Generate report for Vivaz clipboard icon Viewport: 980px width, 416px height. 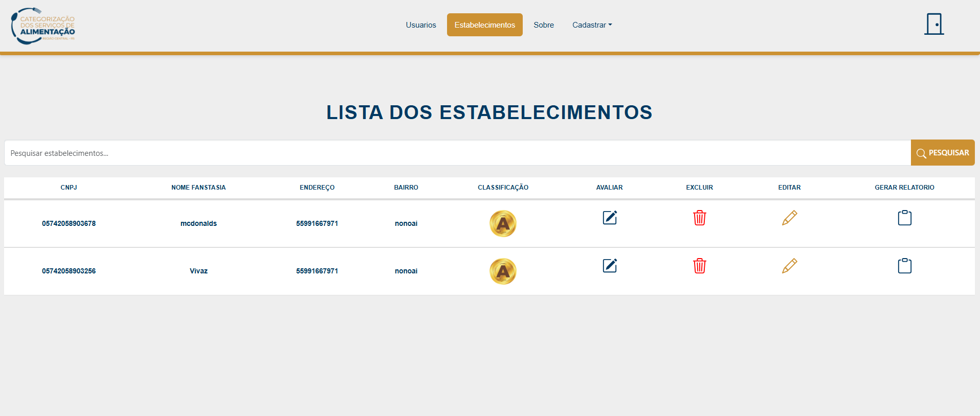click(904, 266)
